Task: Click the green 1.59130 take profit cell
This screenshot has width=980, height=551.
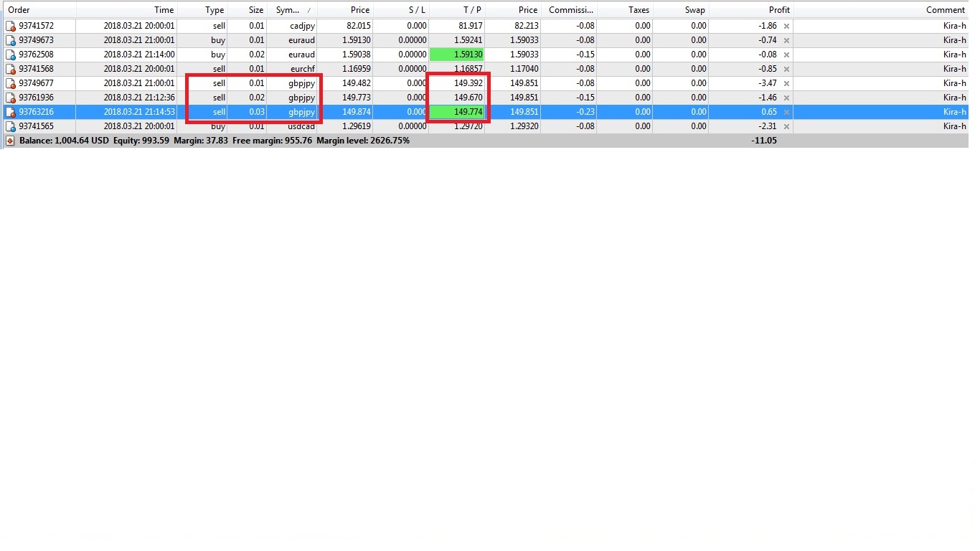Action: (457, 55)
